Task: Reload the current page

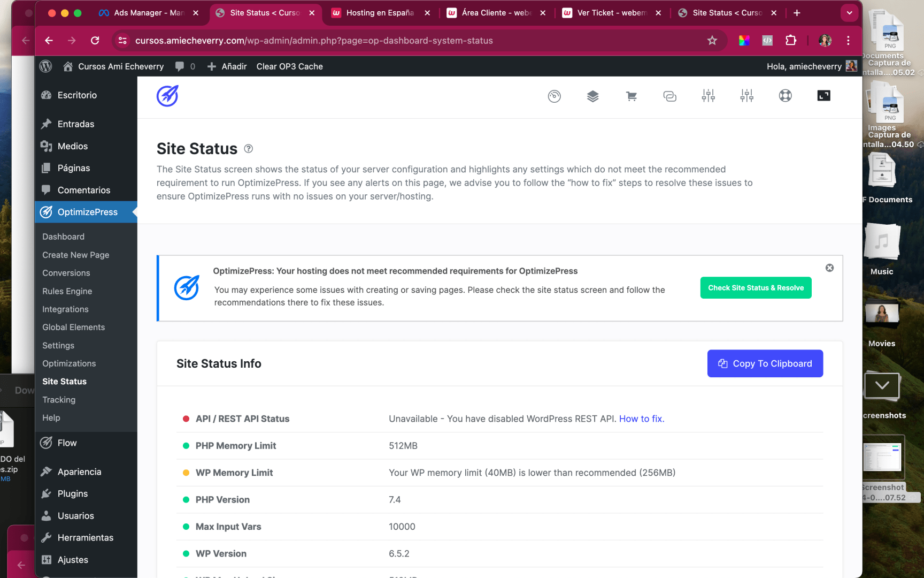Action: [x=95, y=41]
